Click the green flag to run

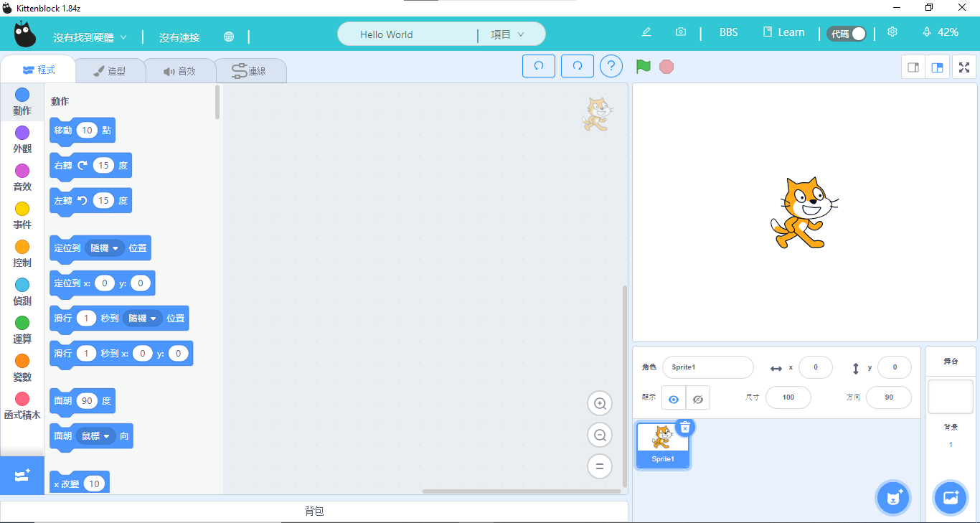643,67
